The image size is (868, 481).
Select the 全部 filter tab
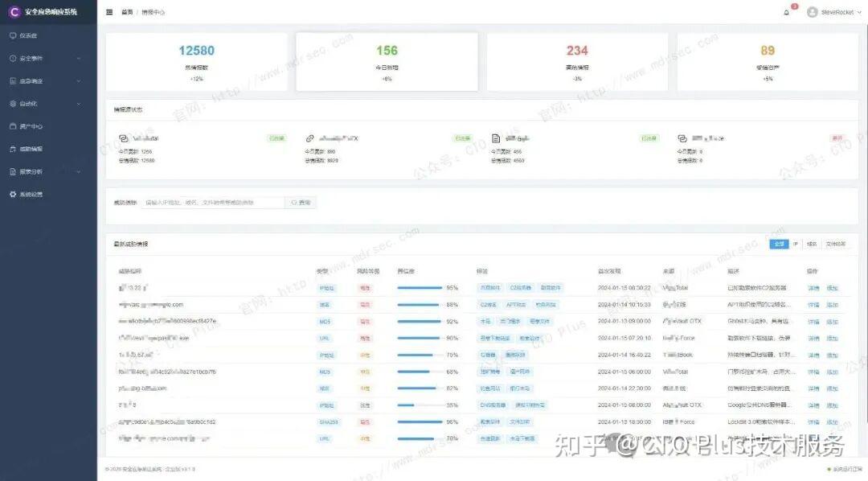pos(779,244)
